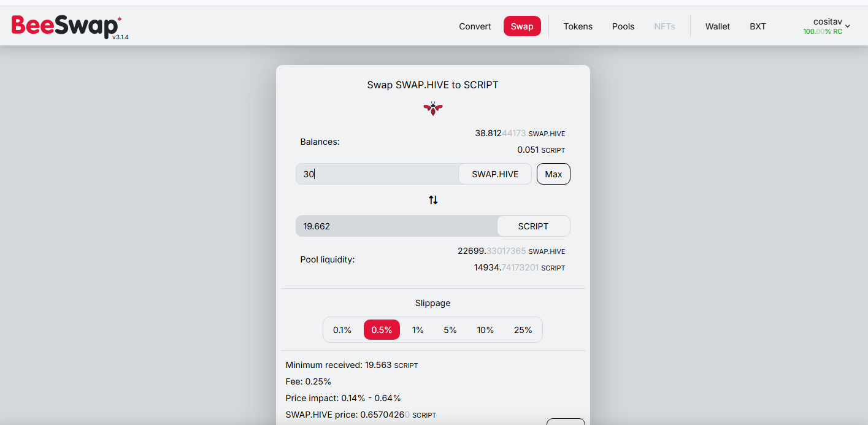Click the Price impact 0.14% - 0.64% line
The height and width of the screenshot is (425, 868).
click(x=343, y=398)
